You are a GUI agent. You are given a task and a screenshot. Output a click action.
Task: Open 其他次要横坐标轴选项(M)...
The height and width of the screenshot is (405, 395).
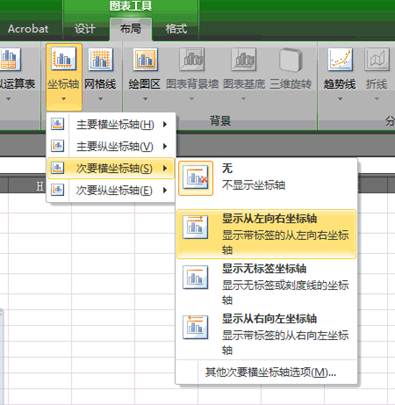pyautogui.click(x=270, y=372)
